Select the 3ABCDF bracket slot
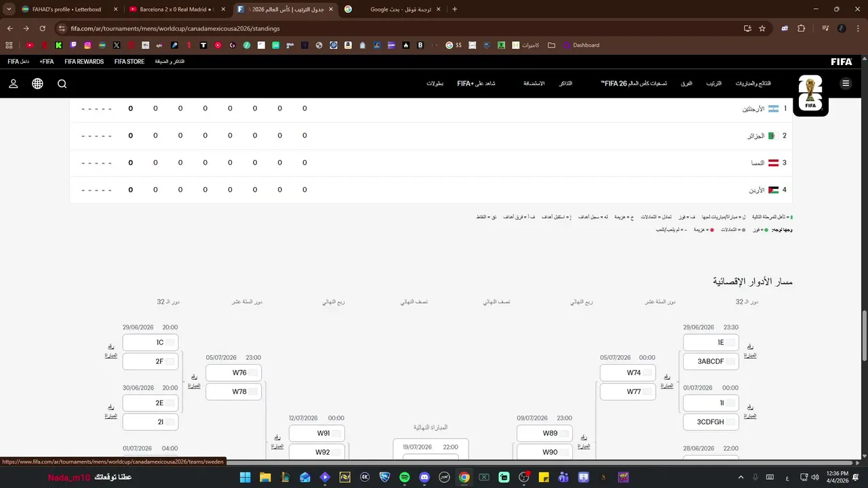The height and width of the screenshot is (488, 868). (711, 361)
